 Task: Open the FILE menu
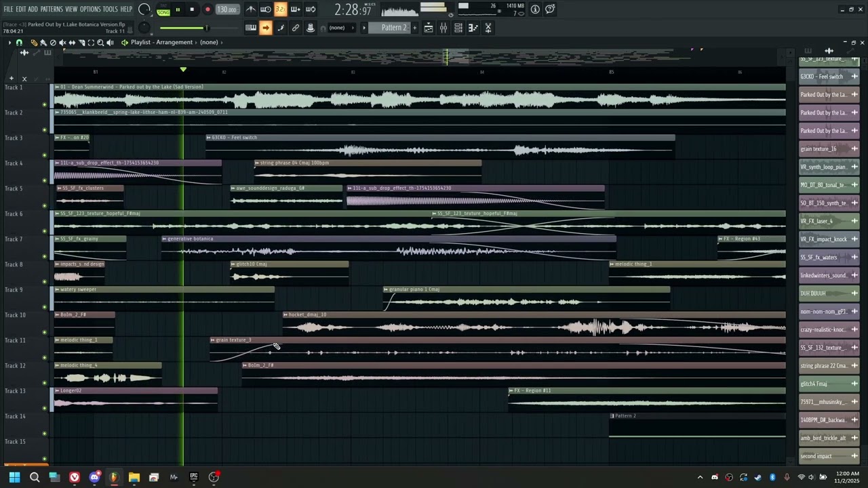pyautogui.click(x=8, y=9)
